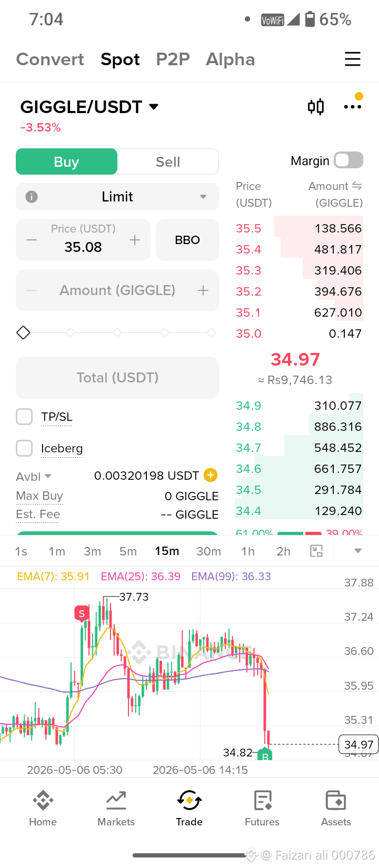This screenshot has height=868, width=379.
Task: Switch to the Convert tab
Action: point(50,59)
